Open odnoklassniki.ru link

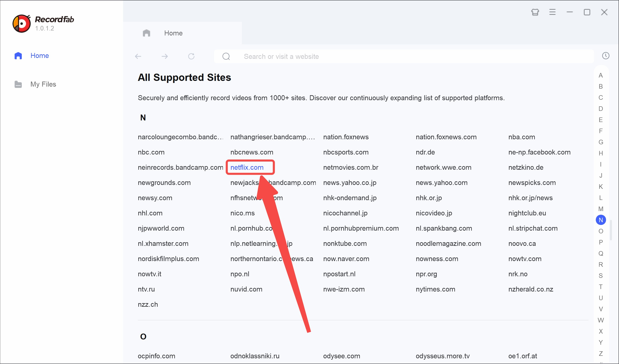pos(255,356)
